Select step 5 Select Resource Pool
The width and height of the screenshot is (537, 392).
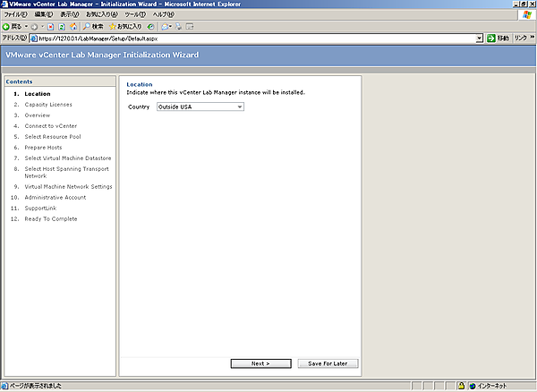point(53,137)
